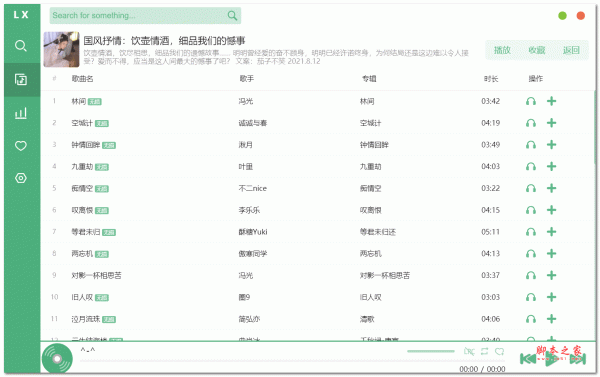Select artist 诚诚与春 in row 2
The width and height of the screenshot is (600, 377).
253,123
